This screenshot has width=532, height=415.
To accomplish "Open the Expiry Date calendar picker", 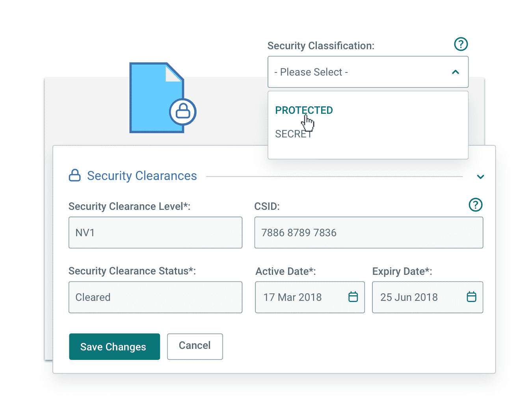I will (471, 297).
